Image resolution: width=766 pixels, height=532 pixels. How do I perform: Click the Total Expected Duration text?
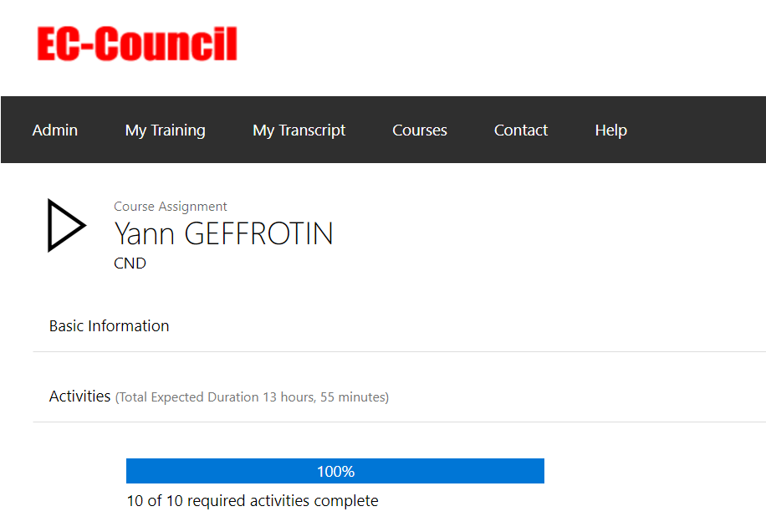coord(252,397)
